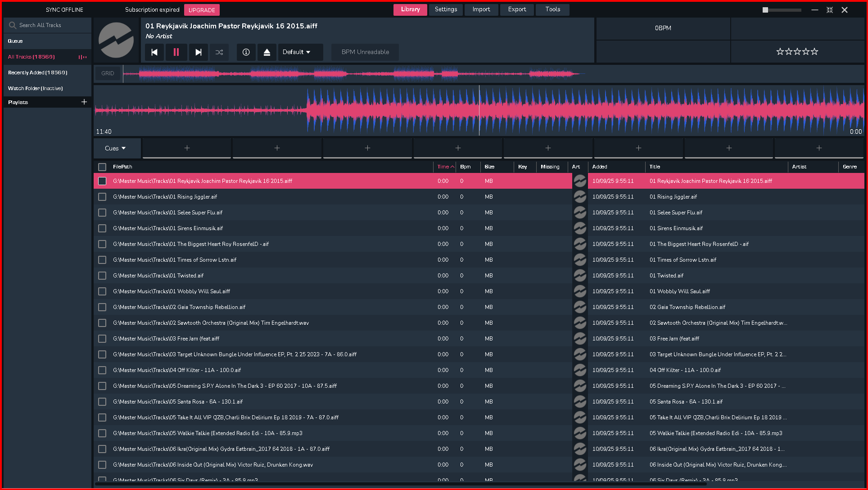Screen dimensions: 868x490
Task: Click the UPGRADE button
Action: [x=202, y=10]
